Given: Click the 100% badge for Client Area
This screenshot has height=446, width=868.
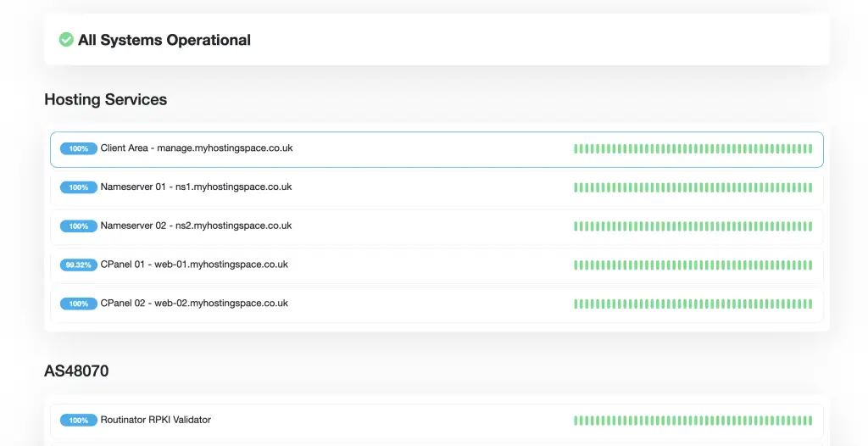Looking at the screenshot, I should click(79, 148).
